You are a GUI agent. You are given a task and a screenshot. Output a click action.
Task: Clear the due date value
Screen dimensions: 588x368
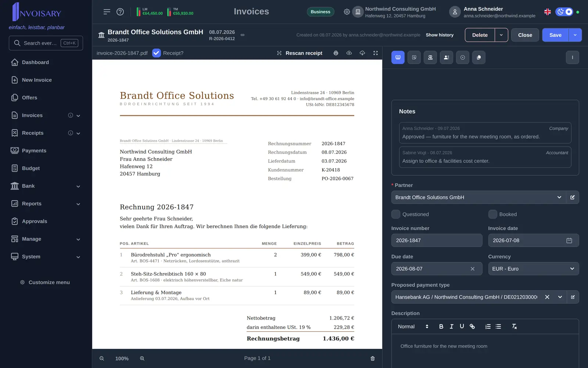(x=473, y=269)
